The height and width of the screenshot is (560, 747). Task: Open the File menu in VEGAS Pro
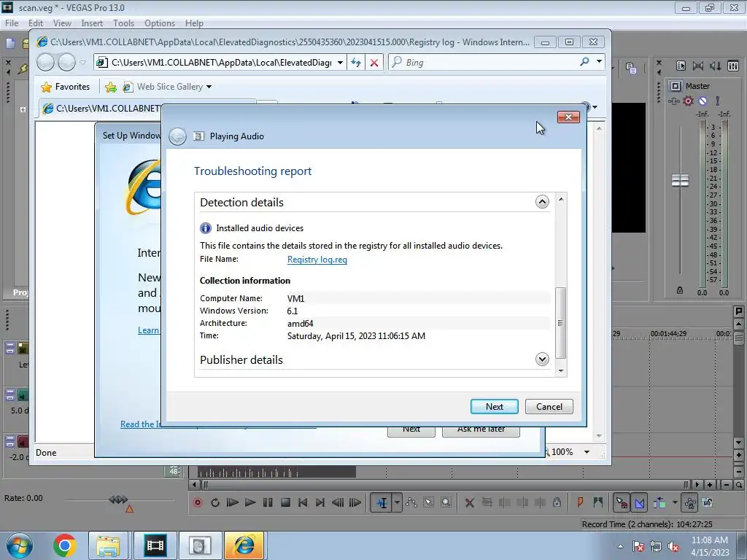(x=12, y=23)
